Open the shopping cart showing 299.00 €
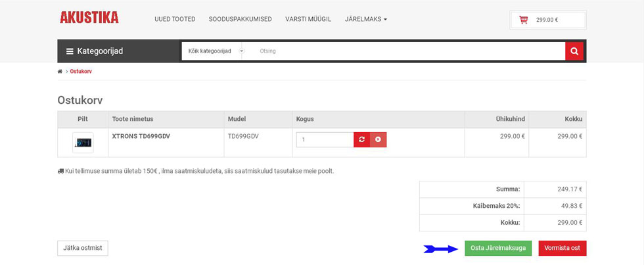The width and height of the screenshot is (644, 265). click(x=548, y=20)
